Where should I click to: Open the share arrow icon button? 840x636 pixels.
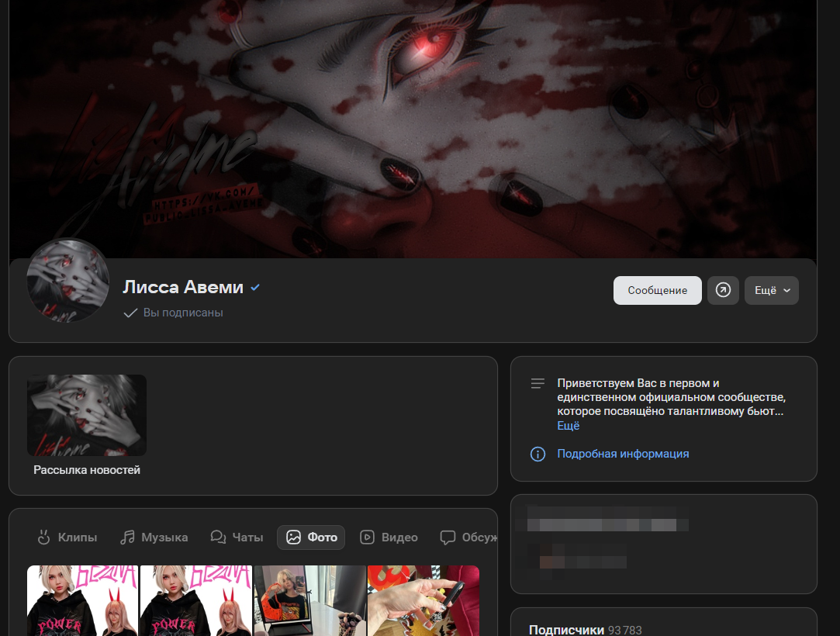point(723,290)
